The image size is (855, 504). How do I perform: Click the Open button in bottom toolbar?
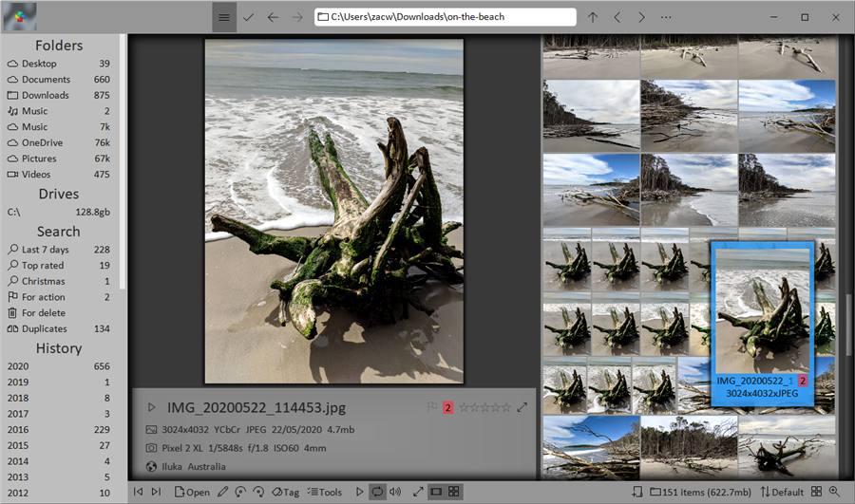point(192,492)
